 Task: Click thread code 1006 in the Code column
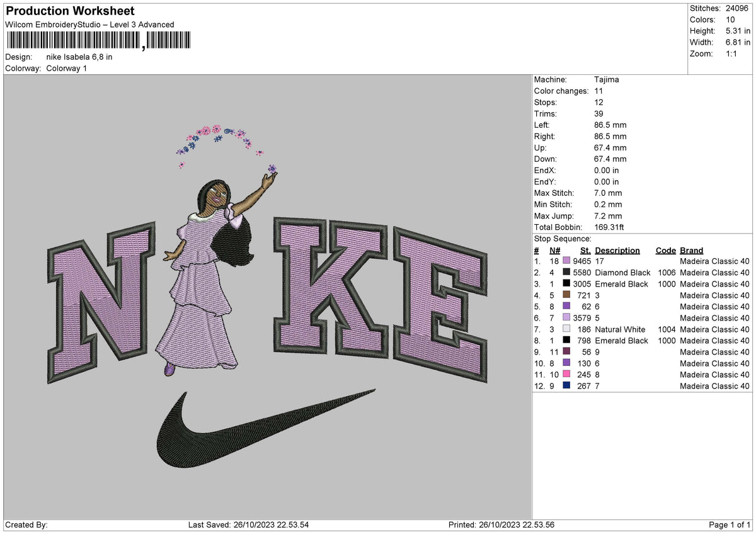pyautogui.click(x=665, y=273)
